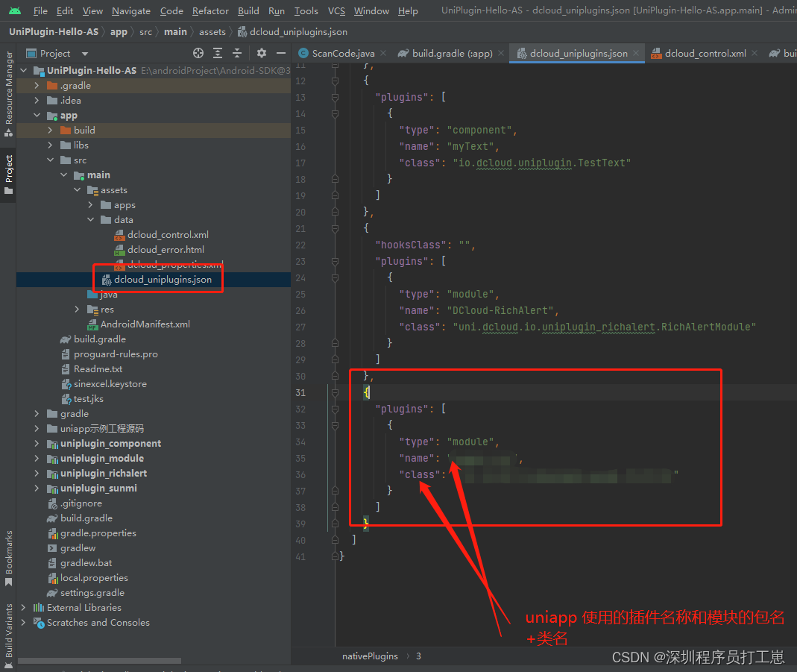Expand the res folder
The image size is (797, 672).
(77, 309)
